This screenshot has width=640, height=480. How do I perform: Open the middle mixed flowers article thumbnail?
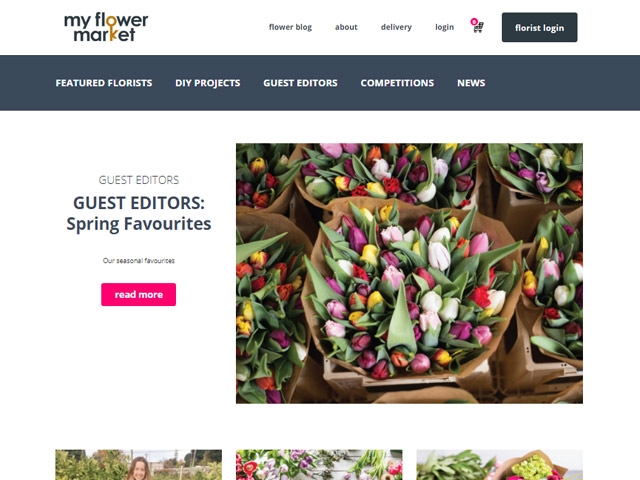point(319,465)
